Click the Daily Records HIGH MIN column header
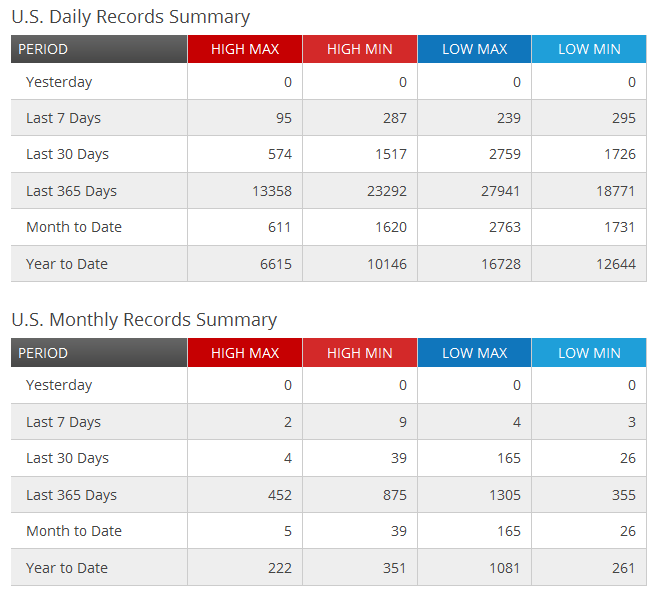The height and width of the screenshot is (599, 647). 360,49
